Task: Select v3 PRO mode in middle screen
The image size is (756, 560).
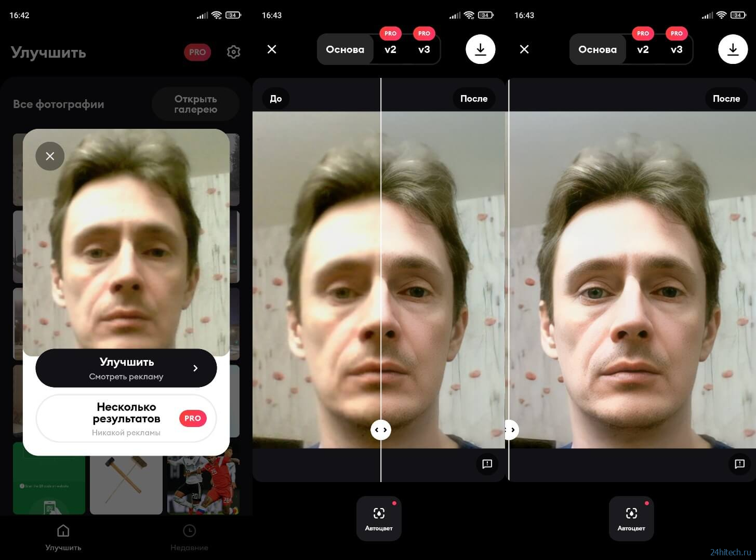Action: [424, 49]
